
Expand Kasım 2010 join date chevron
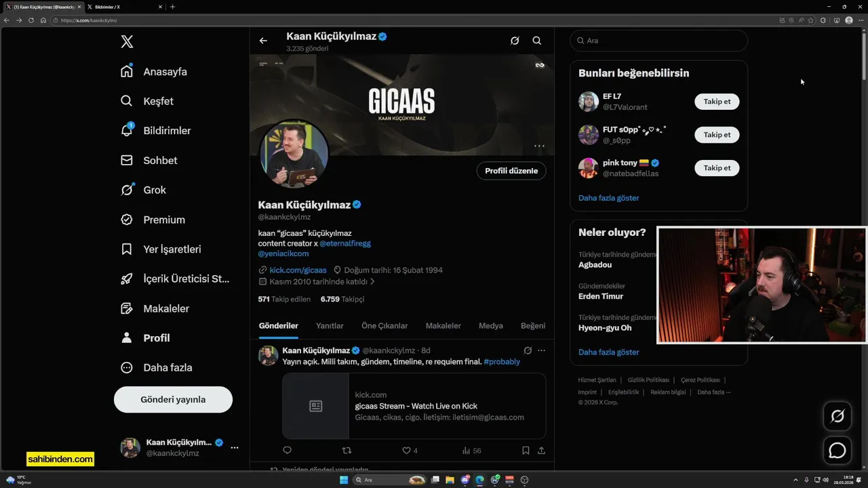tap(372, 281)
